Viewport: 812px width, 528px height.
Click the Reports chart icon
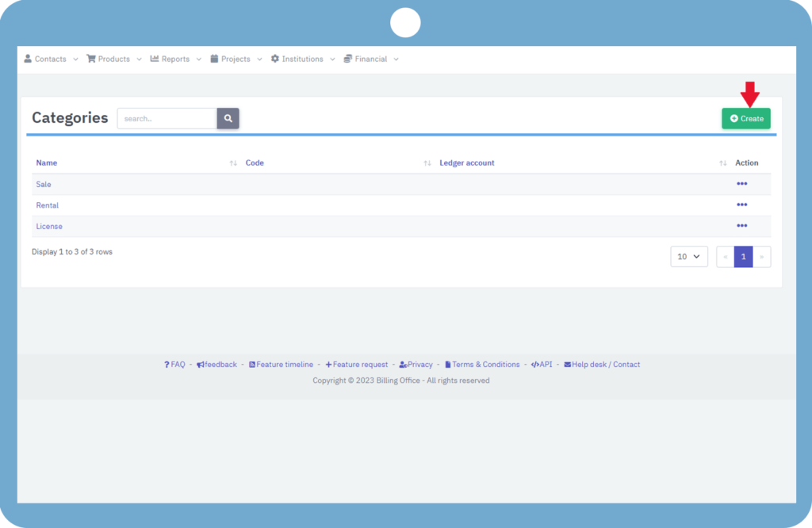point(155,59)
